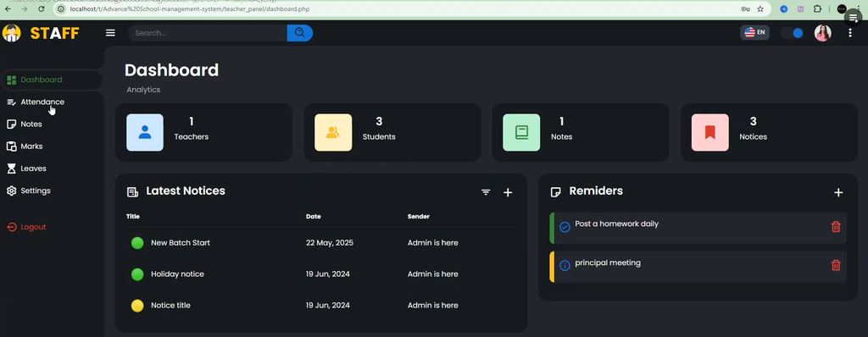This screenshot has width=868, height=337.
Task: Click the browser address bar URL
Action: [190, 8]
